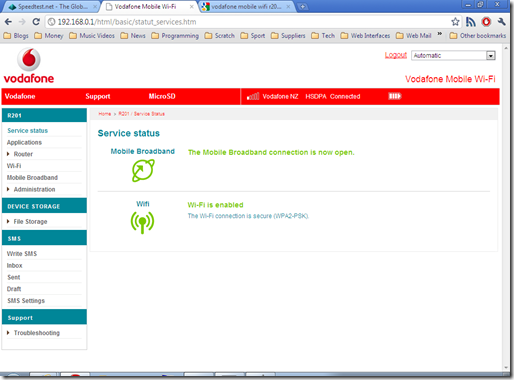Open the new tab button

[x=302, y=7]
